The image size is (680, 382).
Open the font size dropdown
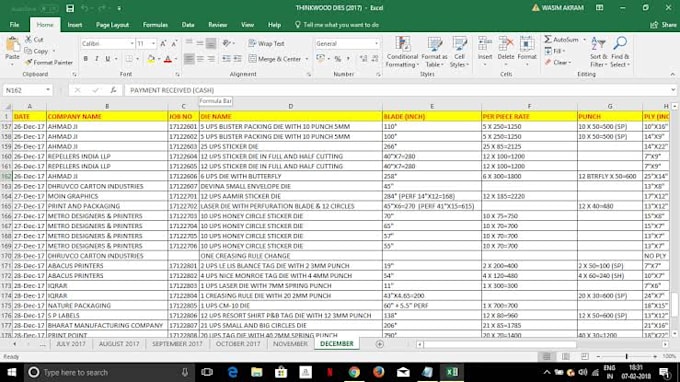point(153,44)
